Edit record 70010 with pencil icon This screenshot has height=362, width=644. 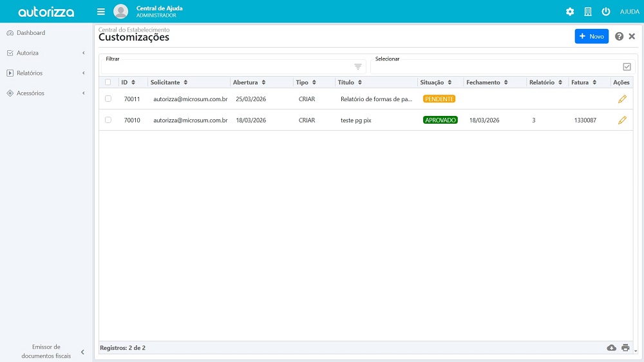tap(622, 120)
